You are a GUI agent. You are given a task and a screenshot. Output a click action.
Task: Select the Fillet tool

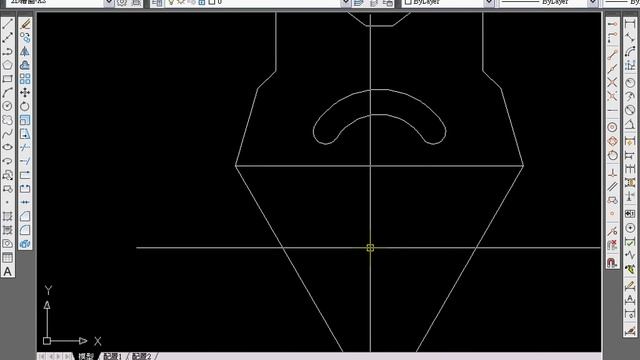pos(25,230)
